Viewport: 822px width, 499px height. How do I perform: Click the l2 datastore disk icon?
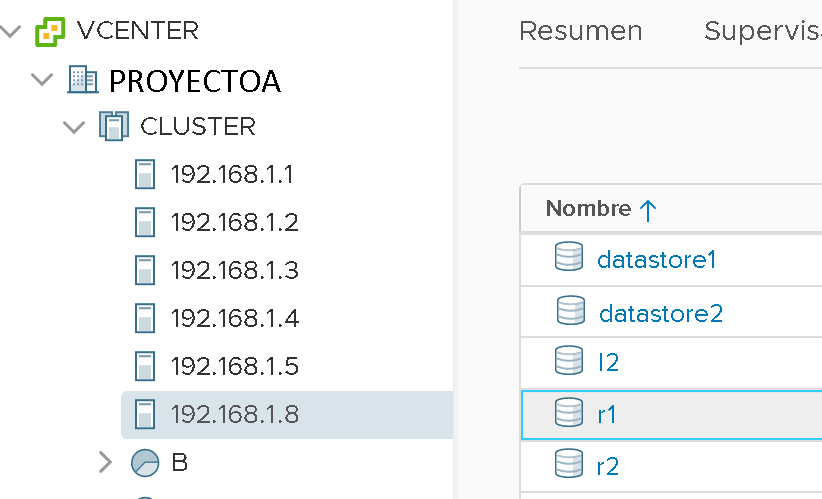tap(569, 360)
